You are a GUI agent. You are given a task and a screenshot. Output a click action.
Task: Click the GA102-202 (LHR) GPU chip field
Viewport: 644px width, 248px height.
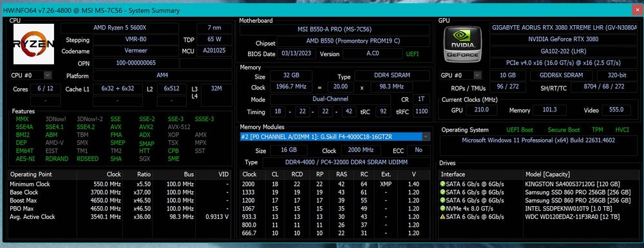(x=563, y=51)
